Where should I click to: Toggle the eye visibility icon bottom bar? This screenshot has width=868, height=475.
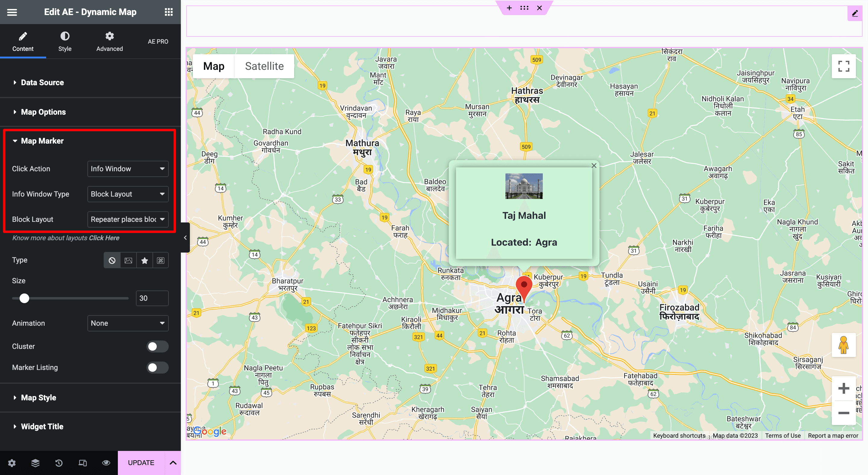coord(105,463)
